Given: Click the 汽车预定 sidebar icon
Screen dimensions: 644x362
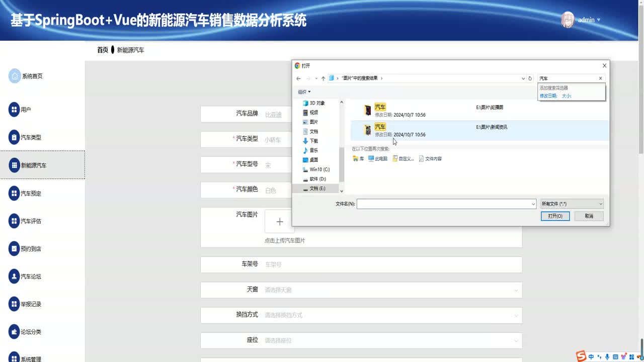Looking at the screenshot, I should tap(14, 194).
